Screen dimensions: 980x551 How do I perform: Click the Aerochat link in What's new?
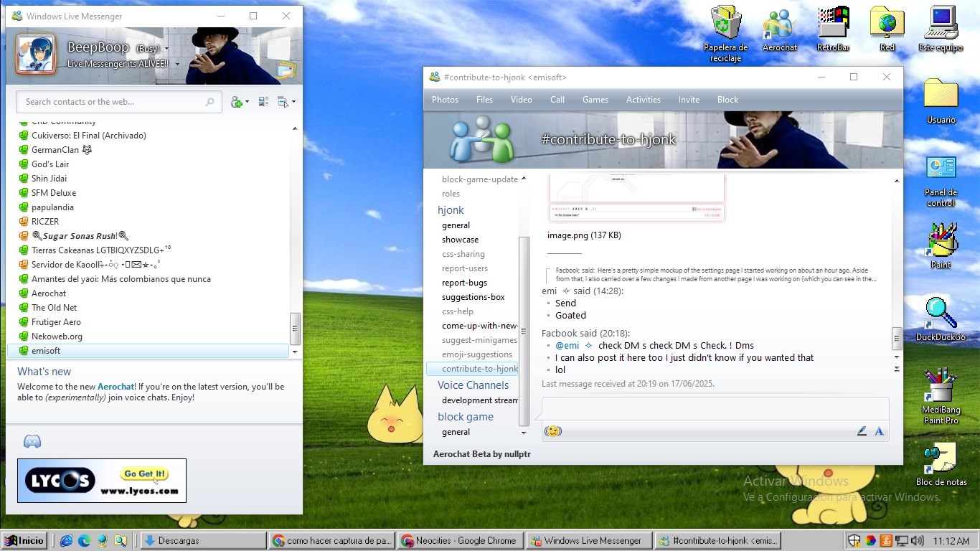116,386
